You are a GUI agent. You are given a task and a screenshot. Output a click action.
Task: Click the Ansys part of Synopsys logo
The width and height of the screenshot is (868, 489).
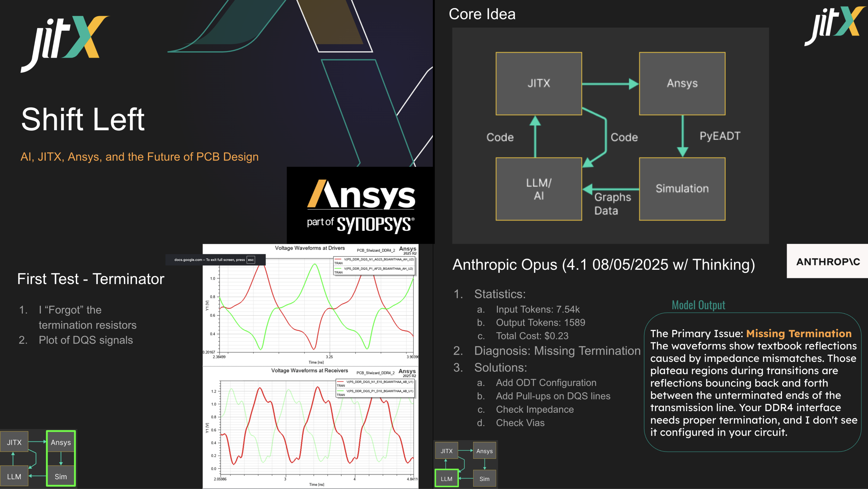coord(360,202)
